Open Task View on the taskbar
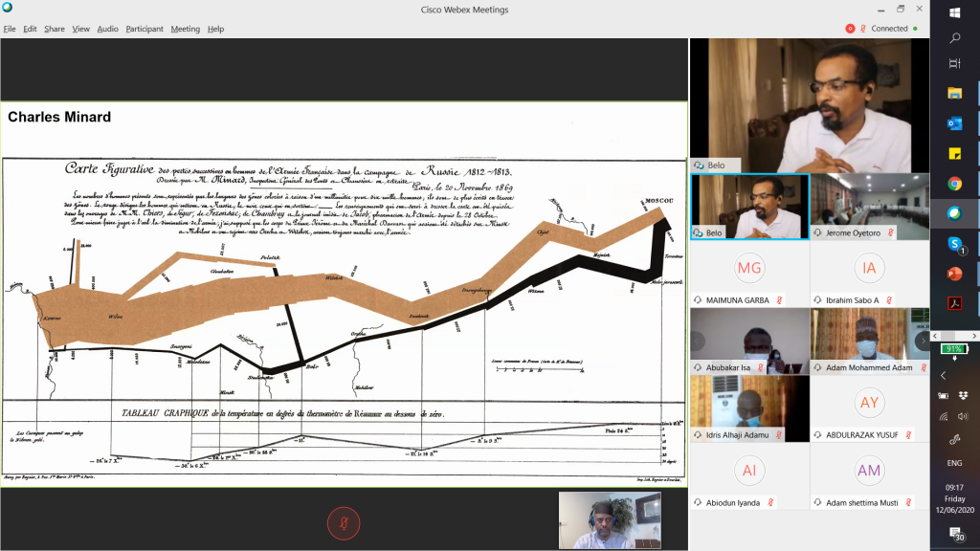This screenshot has width=980, height=551. point(954,64)
